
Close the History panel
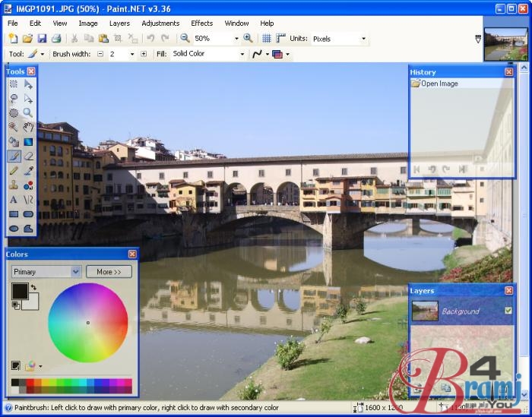click(508, 72)
